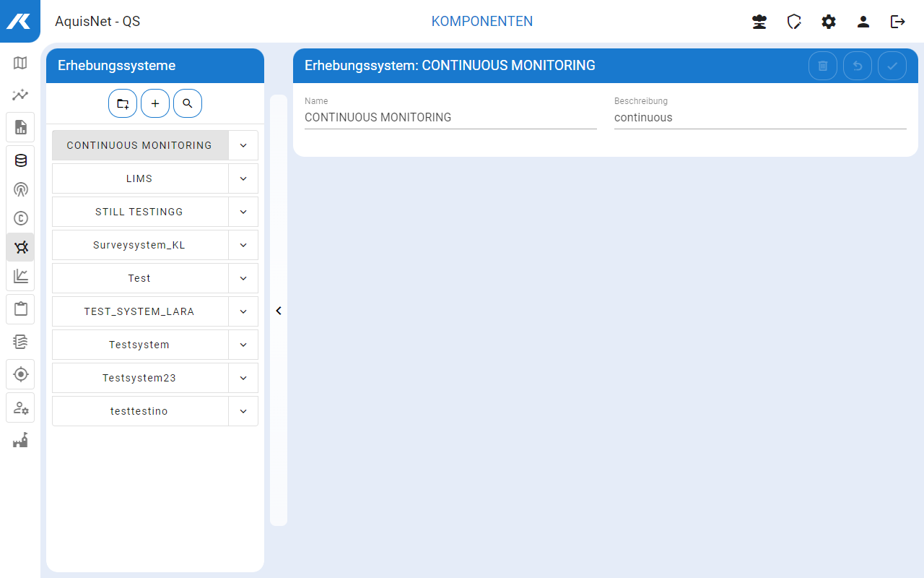The width and height of the screenshot is (924, 578).
Task: Open search in the Erhebungssysteme panel
Action: click(x=188, y=103)
